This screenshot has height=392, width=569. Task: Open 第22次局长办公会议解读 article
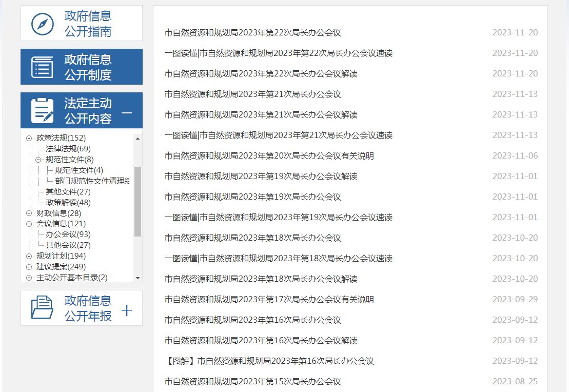click(261, 74)
